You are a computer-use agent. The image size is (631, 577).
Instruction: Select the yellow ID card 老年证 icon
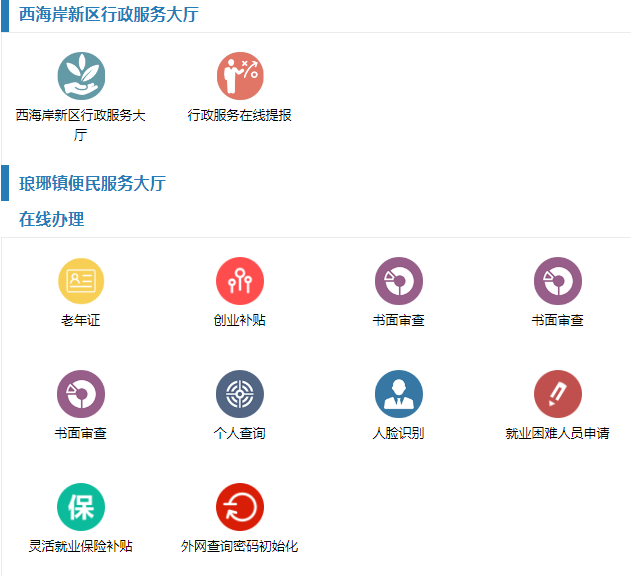pos(81,281)
